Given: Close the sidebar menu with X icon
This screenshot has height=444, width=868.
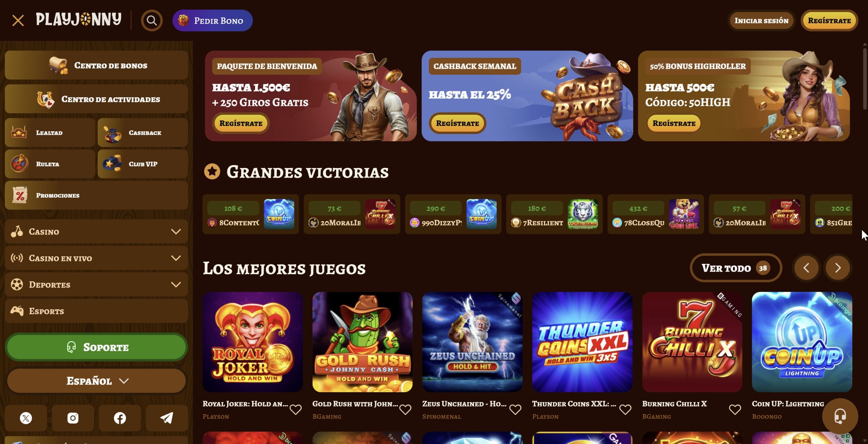Looking at the screenshot, I should click(18, 20).
